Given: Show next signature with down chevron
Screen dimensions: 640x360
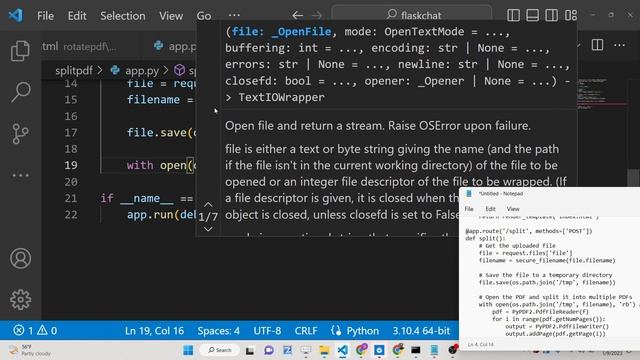Looking at the screenshot, I should [208, 229].
